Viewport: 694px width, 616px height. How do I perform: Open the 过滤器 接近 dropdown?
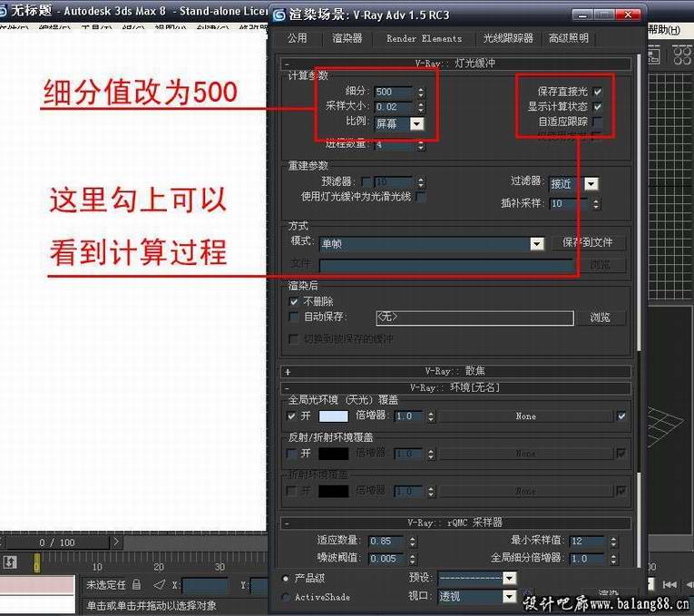[591, 183]
